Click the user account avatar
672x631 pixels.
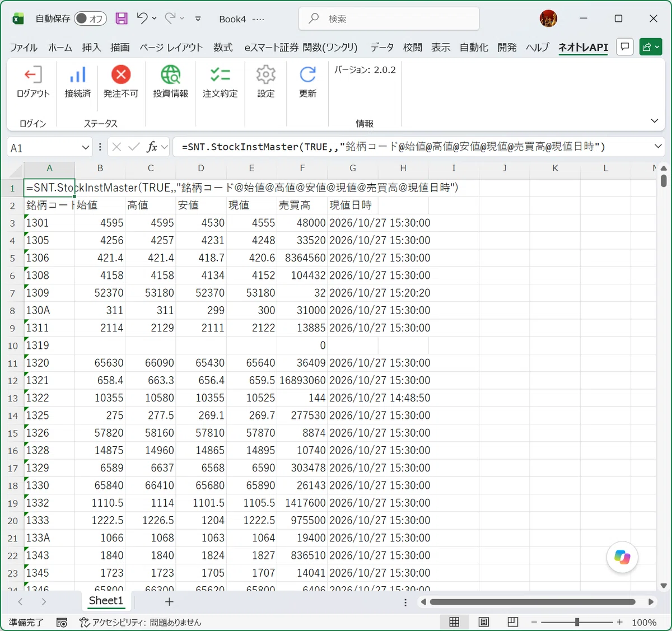click(x=548, y=18)
